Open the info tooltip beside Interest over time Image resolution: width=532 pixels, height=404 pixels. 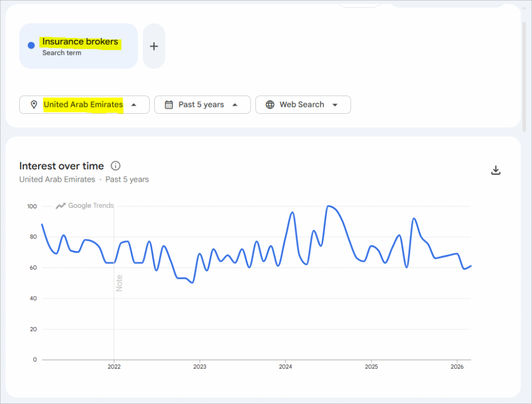point(115,166)
